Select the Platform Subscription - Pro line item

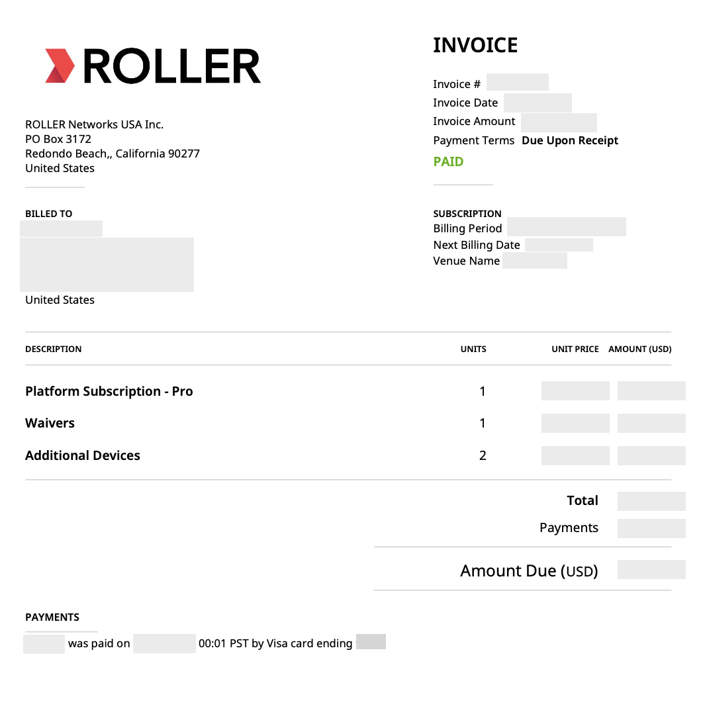pos(109,391)
